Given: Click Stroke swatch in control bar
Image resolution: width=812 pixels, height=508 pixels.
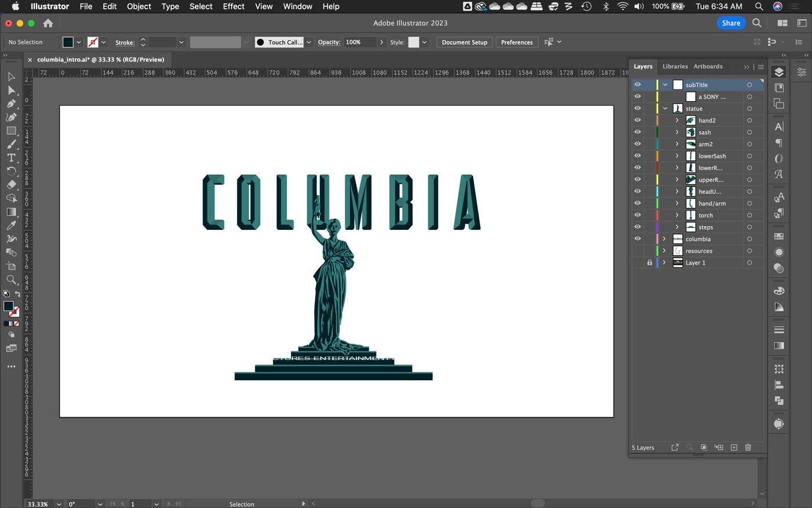Looking at the screenshot, I should coord(93,42).
